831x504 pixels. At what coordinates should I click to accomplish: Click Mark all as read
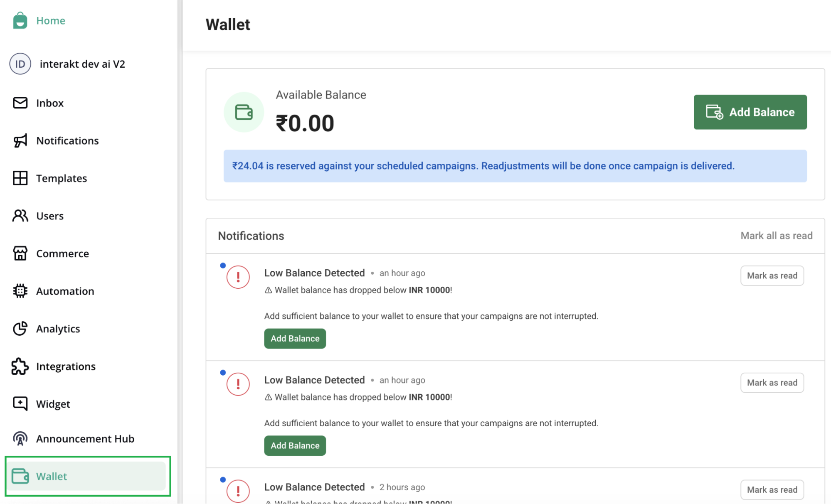[x=777, y=236]
